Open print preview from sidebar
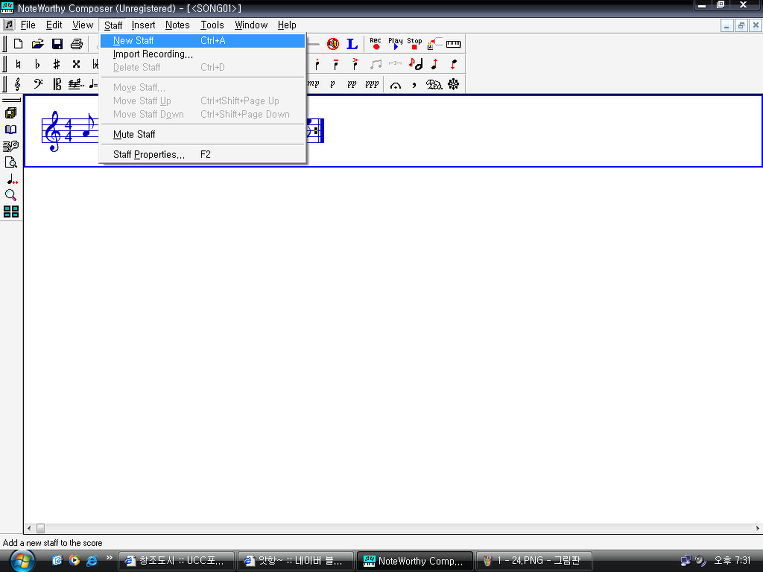The image size is (763, 572). click(x=11, y=162)
